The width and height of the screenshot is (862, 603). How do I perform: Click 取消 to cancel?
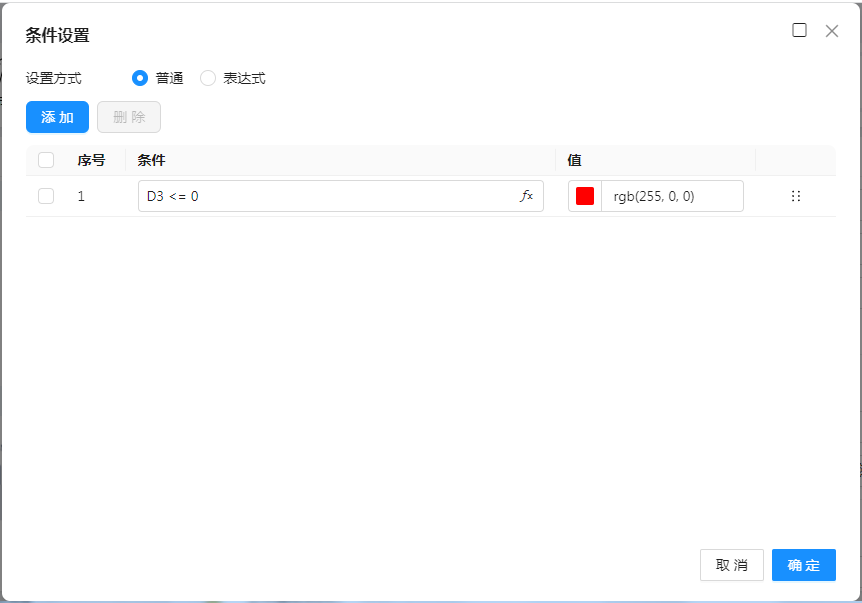coord(732,565)
